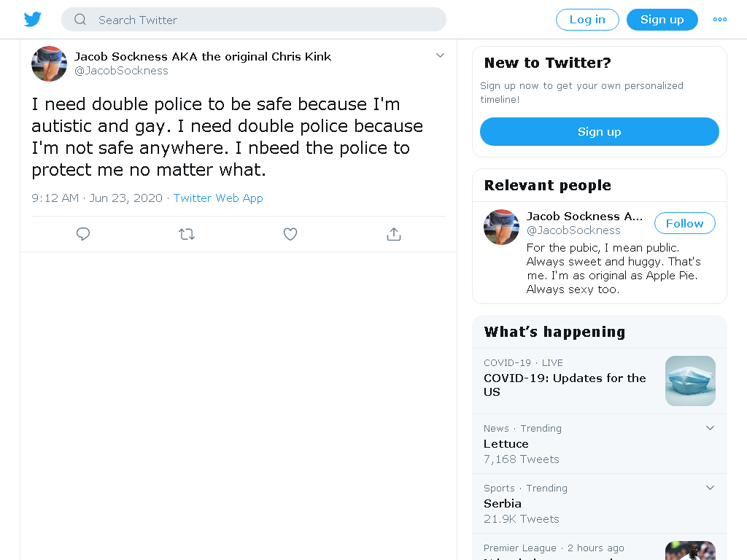Open the tweet author's profile avatar
The height and width of the screenshot is (560, 747).
click(49, 64)
